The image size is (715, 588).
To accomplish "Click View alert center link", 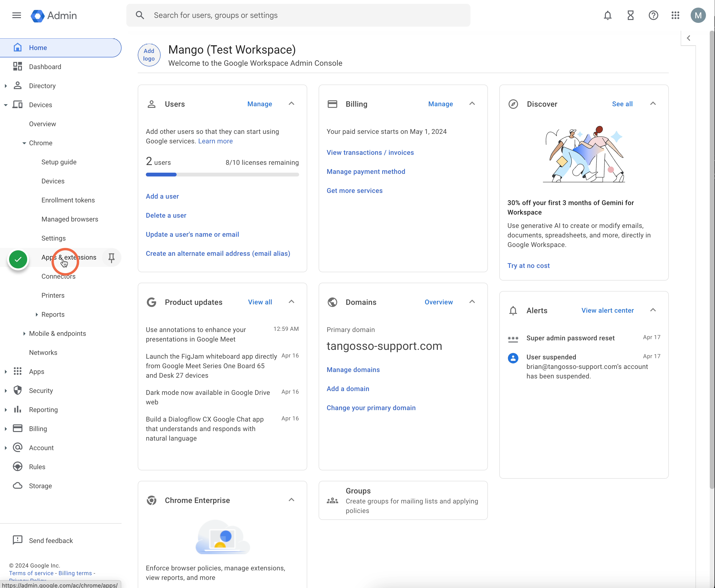I will tap(608, 311).
